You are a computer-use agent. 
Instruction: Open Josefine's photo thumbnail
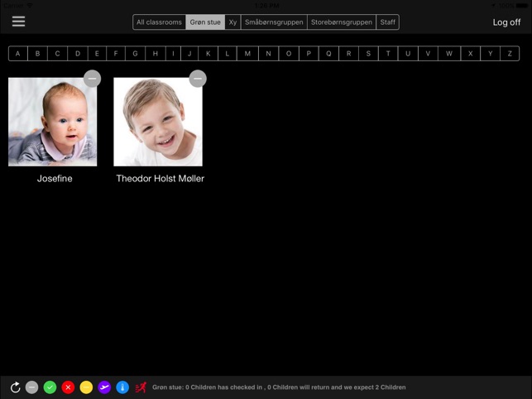pyautogui.click(x=53, y=122)
